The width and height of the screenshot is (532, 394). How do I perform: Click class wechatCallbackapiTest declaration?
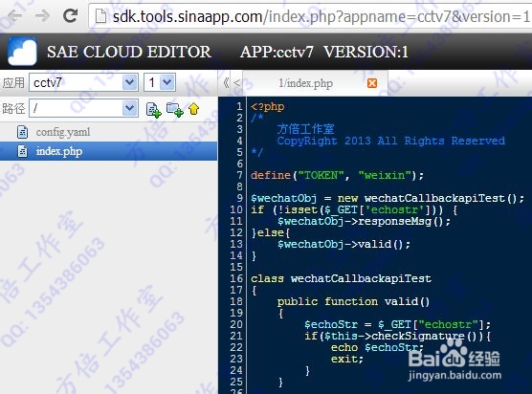point(341,278)
